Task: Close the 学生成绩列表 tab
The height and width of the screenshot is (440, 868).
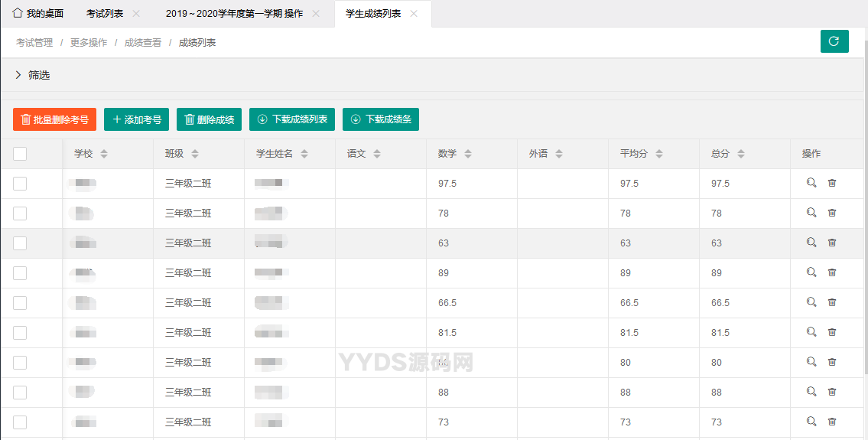Action: pyautogui.click(x=414, y=14)
